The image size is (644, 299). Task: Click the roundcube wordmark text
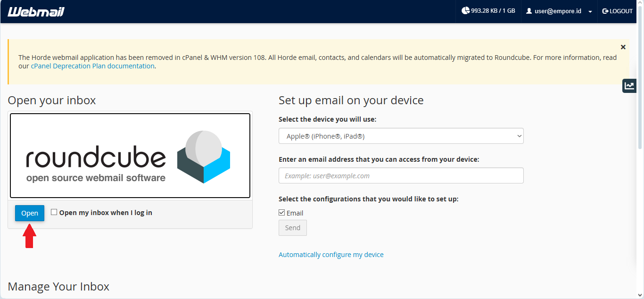click(96, 158)
